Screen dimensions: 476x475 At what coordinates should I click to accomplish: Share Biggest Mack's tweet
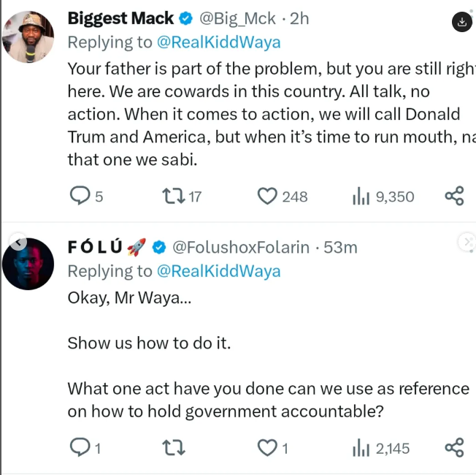pos(454,196)
